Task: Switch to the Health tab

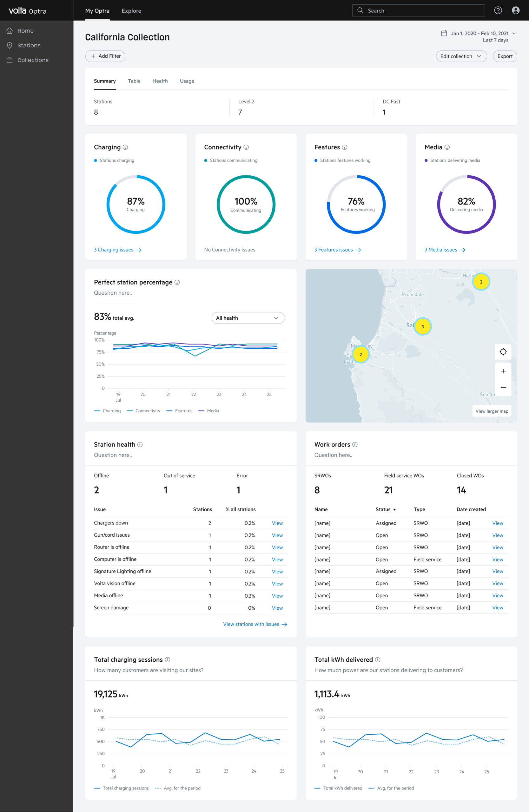Action: [160, 81]
